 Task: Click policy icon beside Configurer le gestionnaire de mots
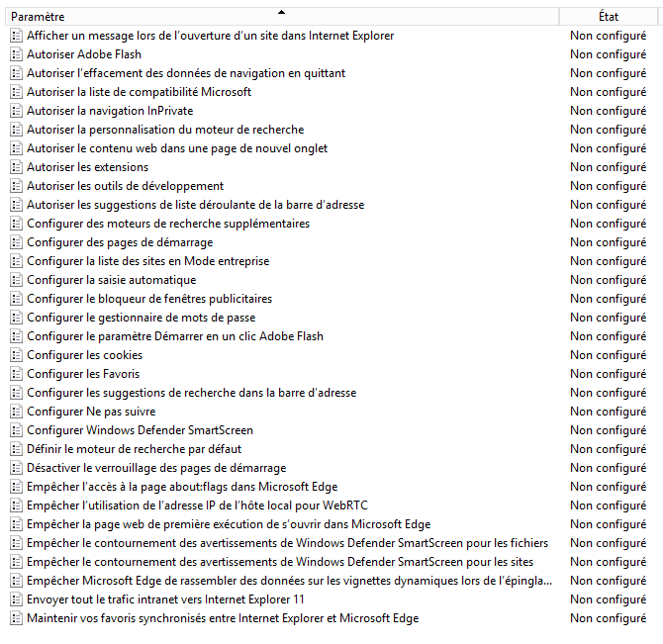tap(16, 318)
